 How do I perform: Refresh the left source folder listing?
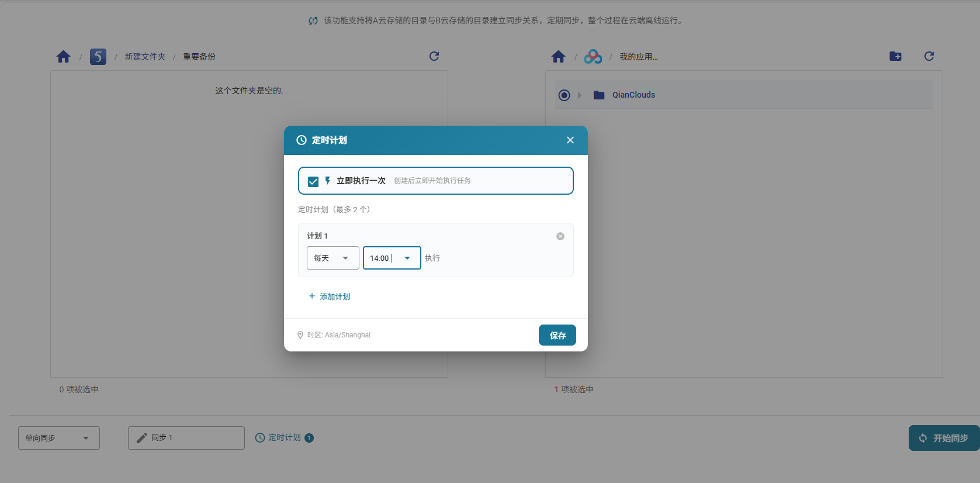click(434, 56)
